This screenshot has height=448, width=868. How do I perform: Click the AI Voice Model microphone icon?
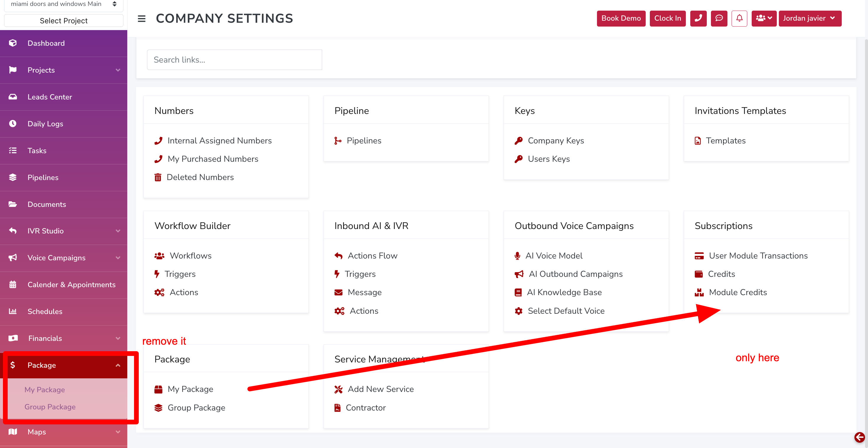517,256
